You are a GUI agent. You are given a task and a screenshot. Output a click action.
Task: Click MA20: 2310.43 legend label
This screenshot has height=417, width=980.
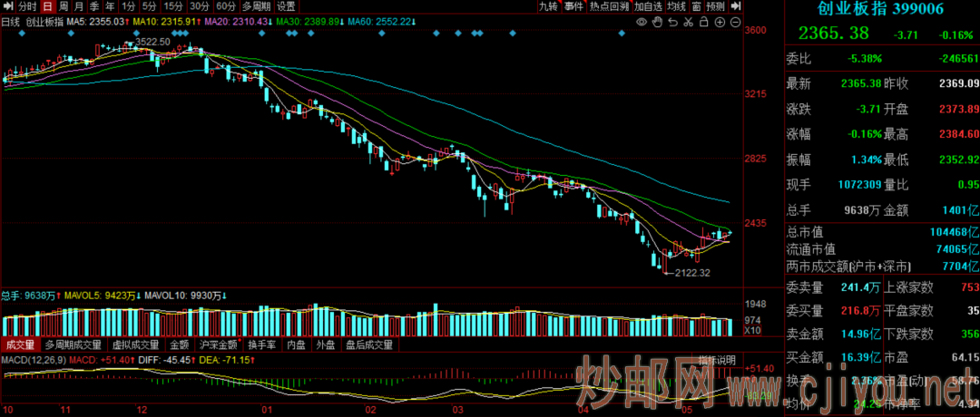[238, 22]
